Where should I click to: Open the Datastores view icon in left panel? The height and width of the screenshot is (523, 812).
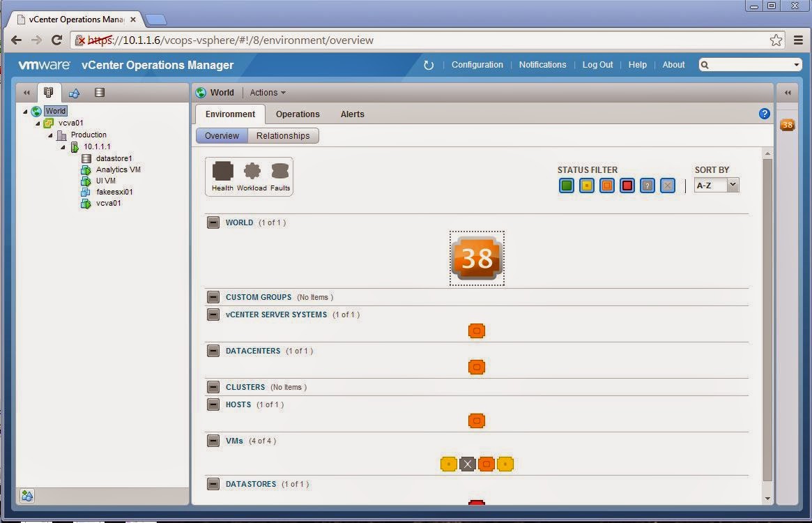pos(100,93)
